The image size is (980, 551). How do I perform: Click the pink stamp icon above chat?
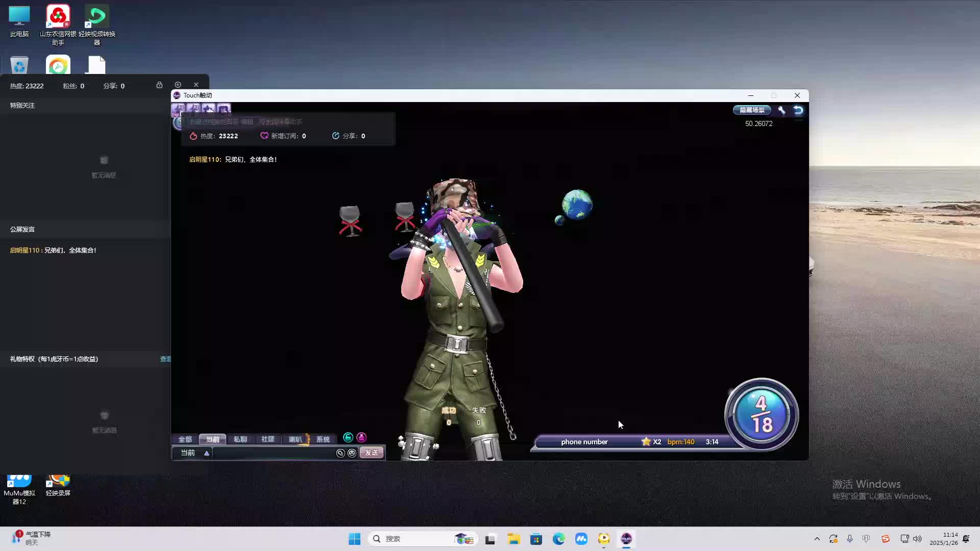click(361, 438)
